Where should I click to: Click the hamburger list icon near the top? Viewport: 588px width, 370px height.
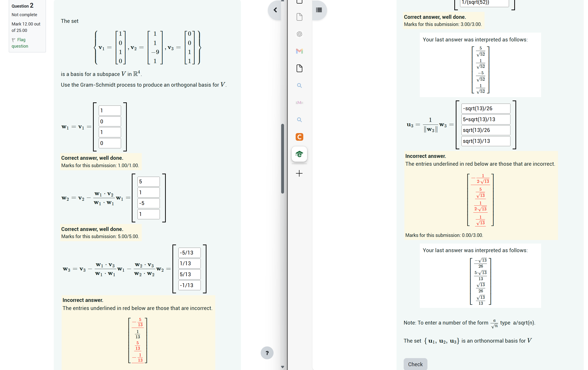[319, 10]
